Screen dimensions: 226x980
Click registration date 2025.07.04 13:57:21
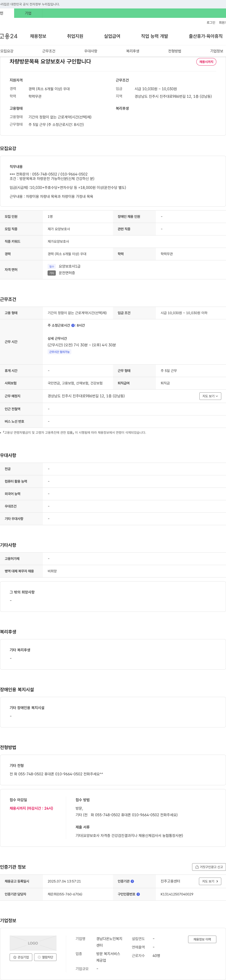(64, 881)
